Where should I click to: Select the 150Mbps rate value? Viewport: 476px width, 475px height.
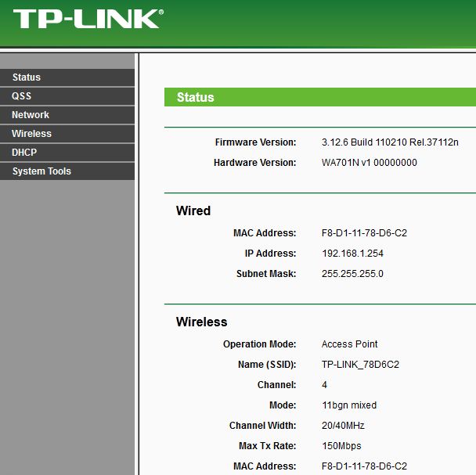click(341, 446)
